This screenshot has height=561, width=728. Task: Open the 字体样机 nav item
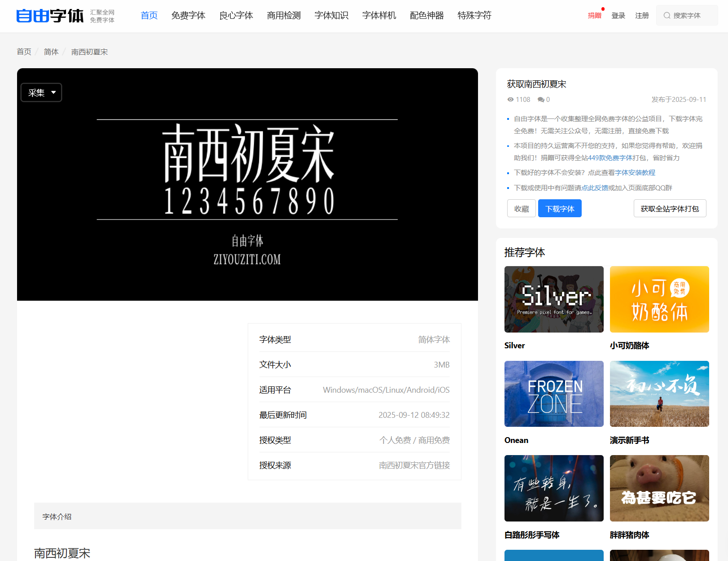click(x=379, y=16)
